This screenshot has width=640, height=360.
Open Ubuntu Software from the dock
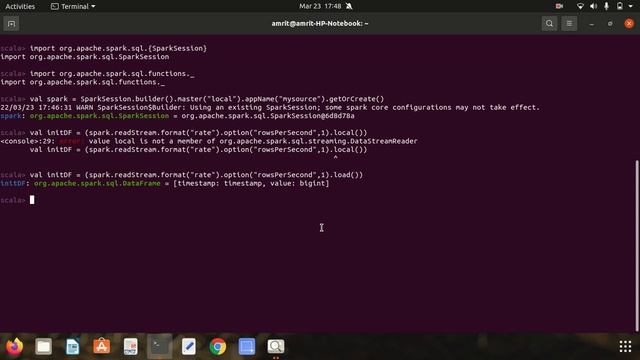(x=102, y=347)
